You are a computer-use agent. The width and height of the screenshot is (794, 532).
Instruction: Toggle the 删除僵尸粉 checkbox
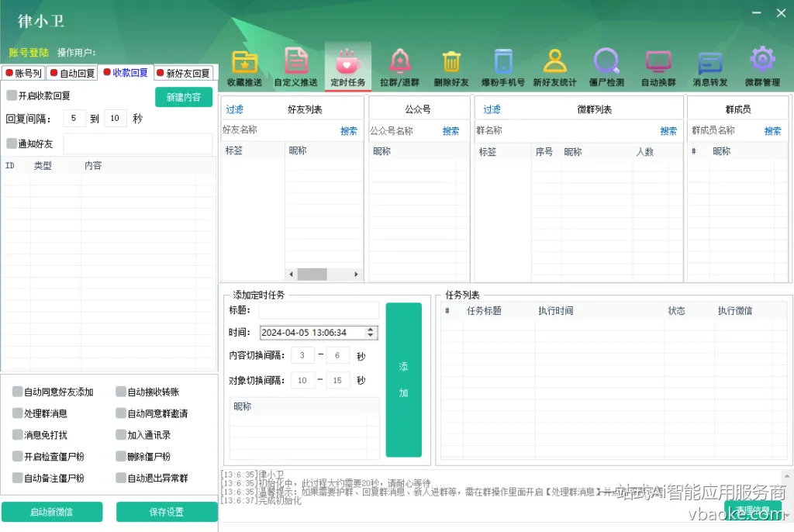[x=121, y=457]
